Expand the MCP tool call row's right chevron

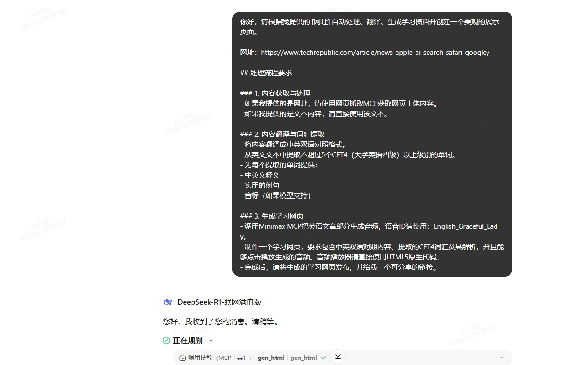click(502, 358)
